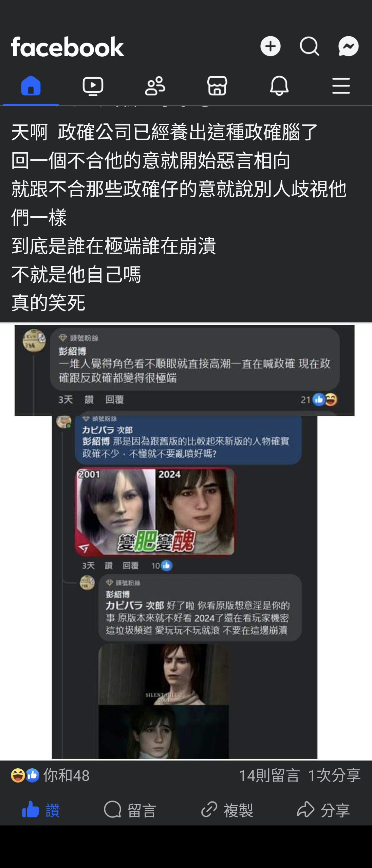Open Messenger chat icon
Image resolution: width=372 pixels, height=868 pixels.
[348, 46]
